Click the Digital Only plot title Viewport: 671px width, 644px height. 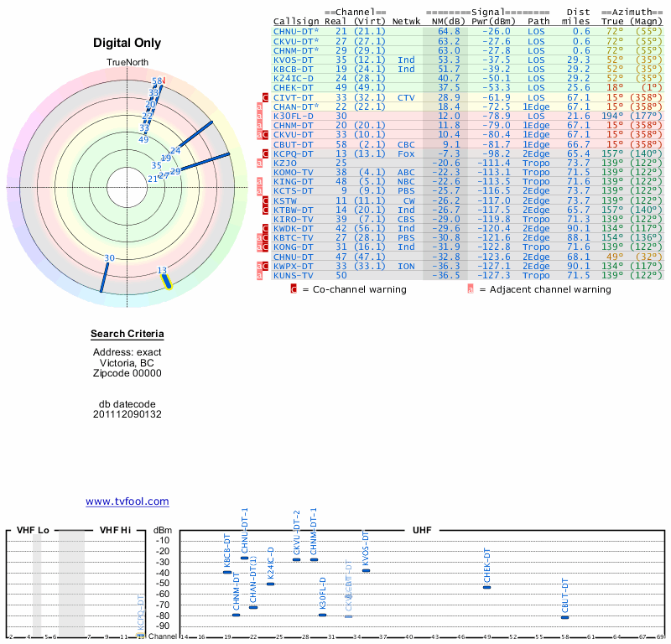coord(127,43)
